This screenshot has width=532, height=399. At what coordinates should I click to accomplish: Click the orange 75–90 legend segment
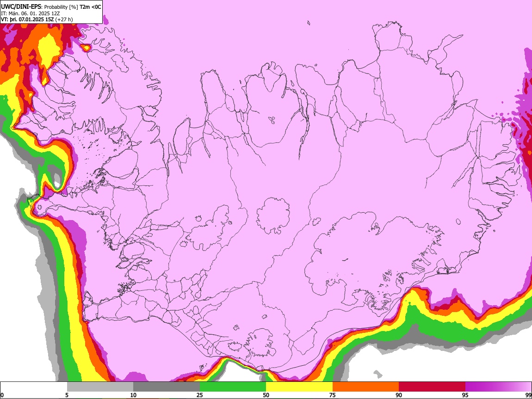(x=366, y=387)
